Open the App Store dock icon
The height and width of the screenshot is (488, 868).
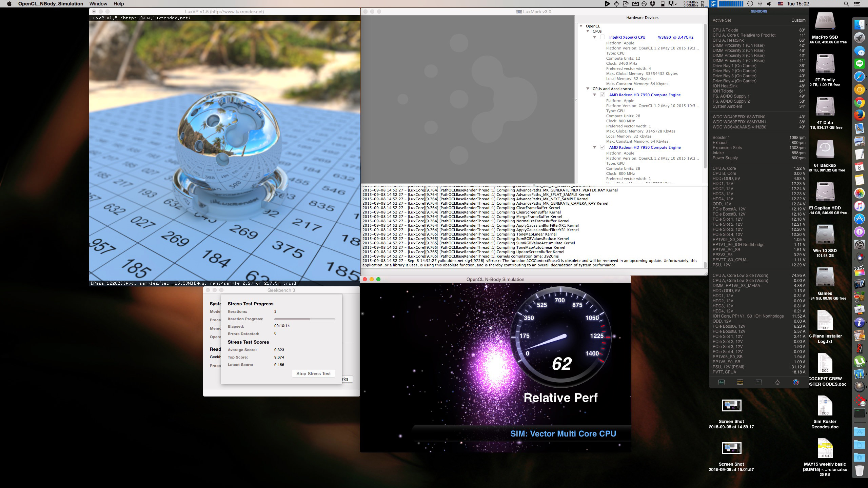[x=860, y=219]
